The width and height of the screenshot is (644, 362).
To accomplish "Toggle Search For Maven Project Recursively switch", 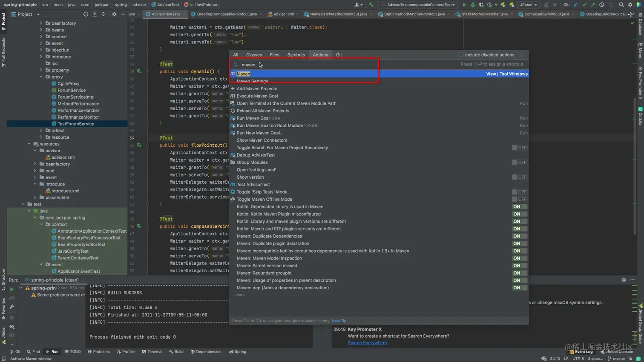I will [519, 148].
